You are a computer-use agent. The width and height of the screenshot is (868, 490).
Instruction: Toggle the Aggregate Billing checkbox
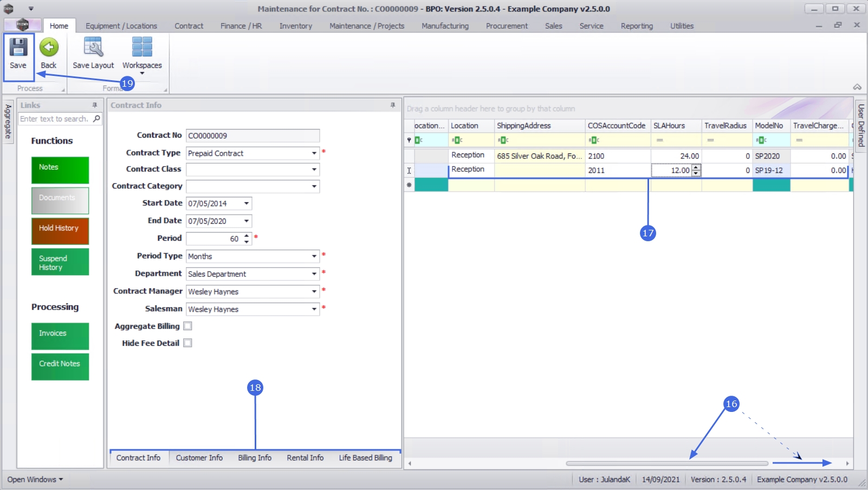(x=187, y=326)
